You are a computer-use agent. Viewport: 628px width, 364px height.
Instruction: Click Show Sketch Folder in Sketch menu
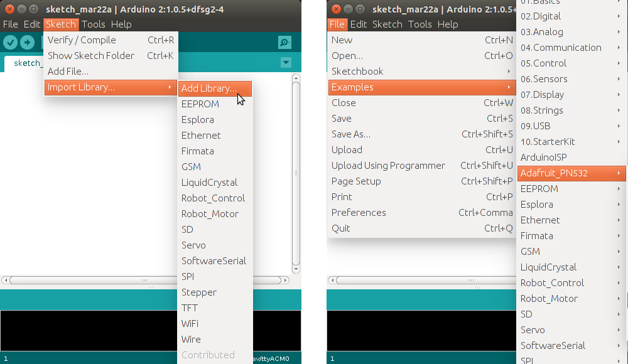(x=91, y=55)
